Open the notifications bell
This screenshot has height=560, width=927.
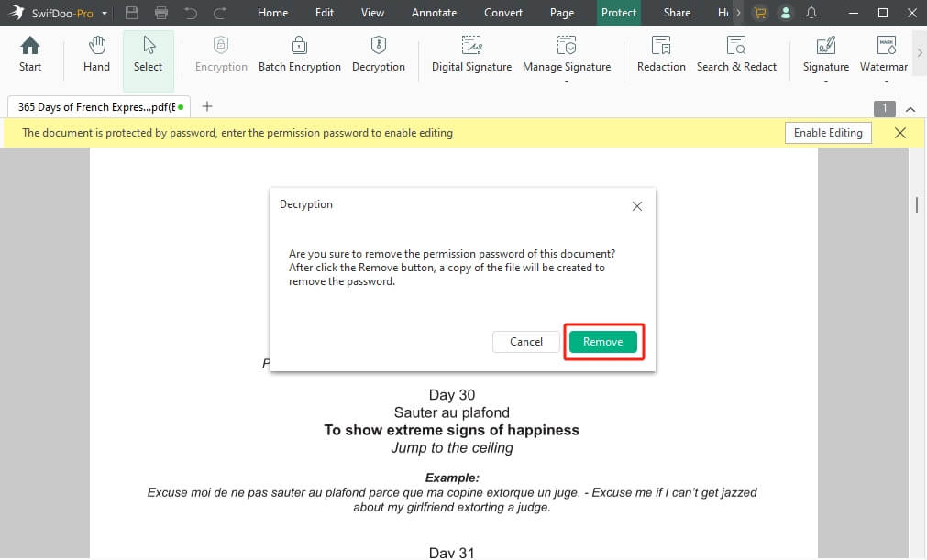click(811, 13)
